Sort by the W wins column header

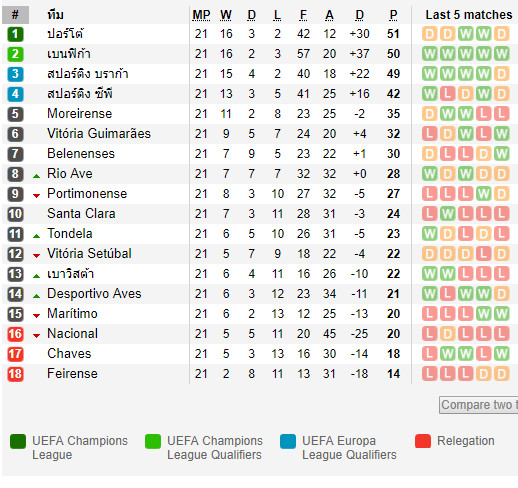[x=226, y=15]
